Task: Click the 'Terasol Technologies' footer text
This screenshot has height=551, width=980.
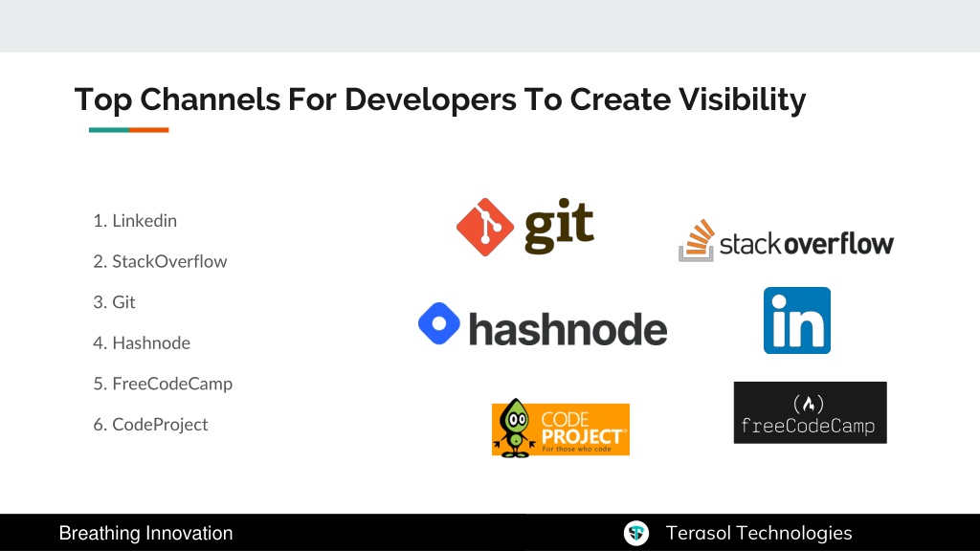Action: click(x=759, y=533)
